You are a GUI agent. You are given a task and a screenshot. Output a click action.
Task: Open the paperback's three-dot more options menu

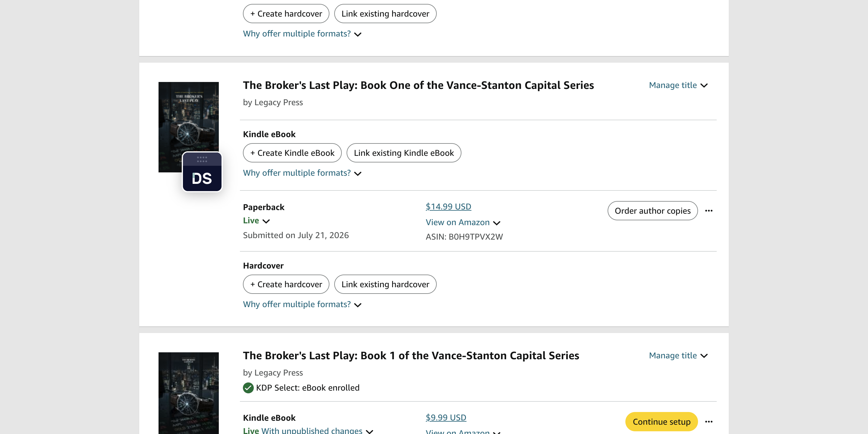pyautogui.click(x=709, y=211)
